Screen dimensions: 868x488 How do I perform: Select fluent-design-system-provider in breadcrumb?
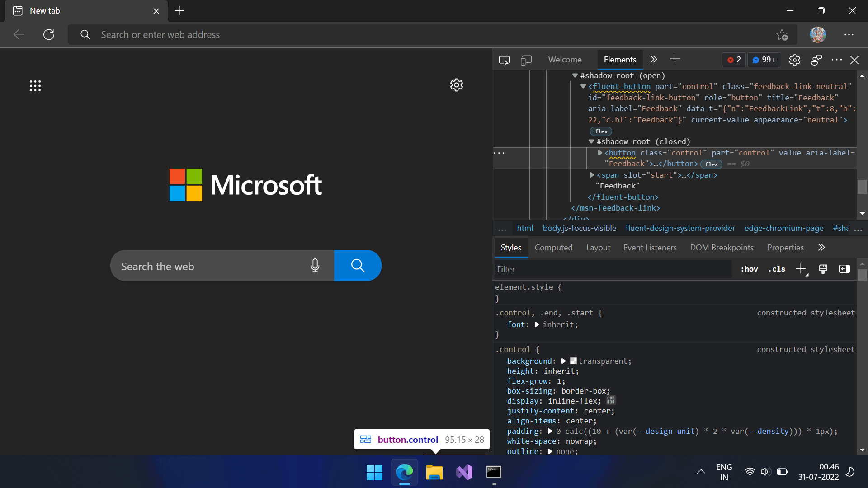click(680, 229)
